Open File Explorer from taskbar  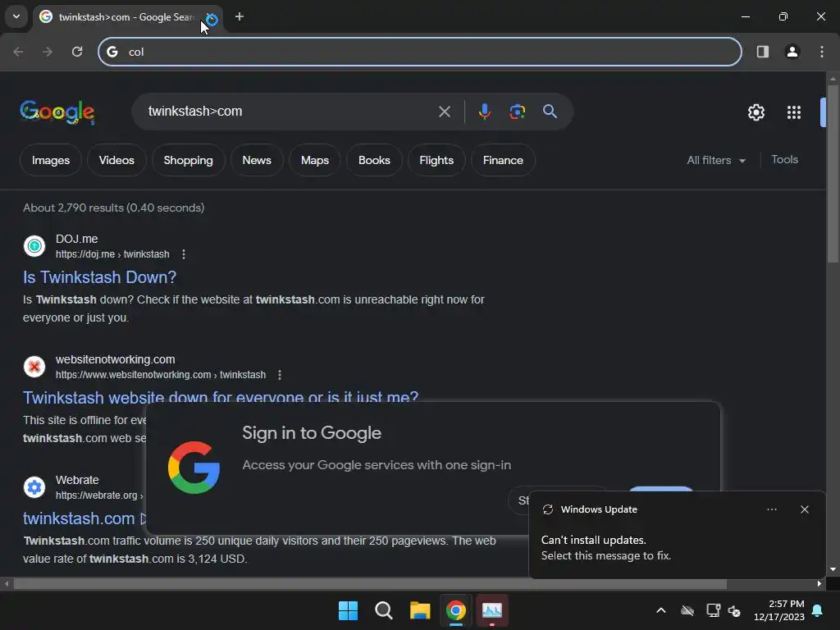pyautogui.click(x=420, y=610)
